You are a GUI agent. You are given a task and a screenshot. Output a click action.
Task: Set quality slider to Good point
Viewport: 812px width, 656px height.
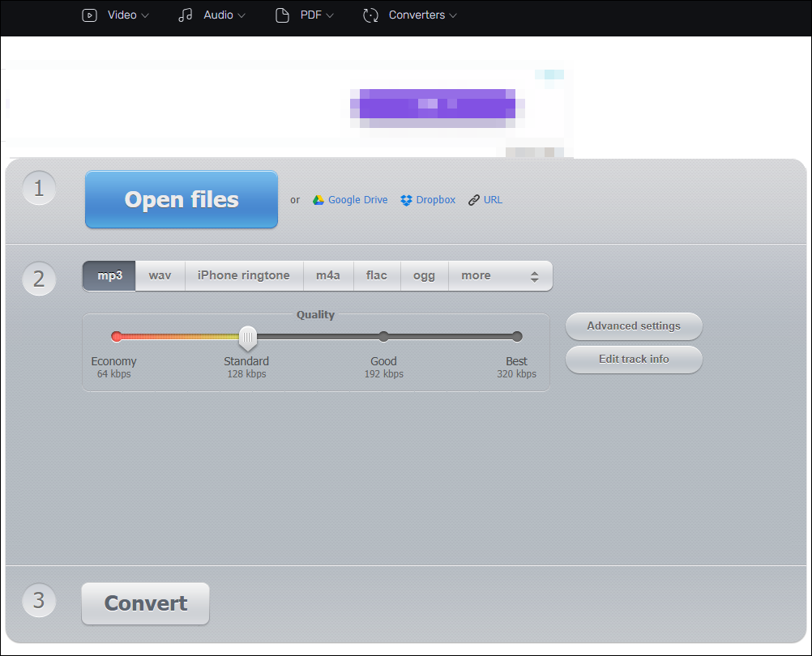click(383, 337)
